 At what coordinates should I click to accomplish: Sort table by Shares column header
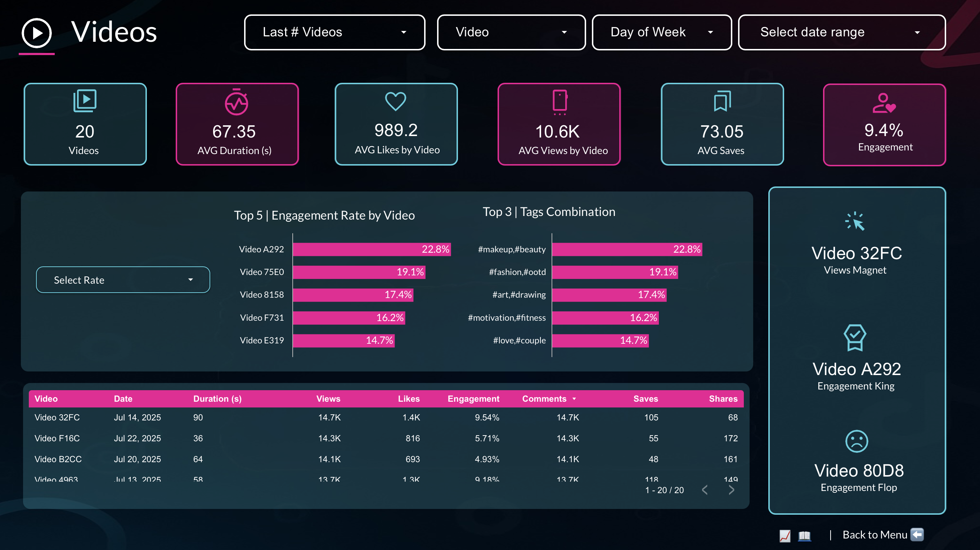point(723,398)
